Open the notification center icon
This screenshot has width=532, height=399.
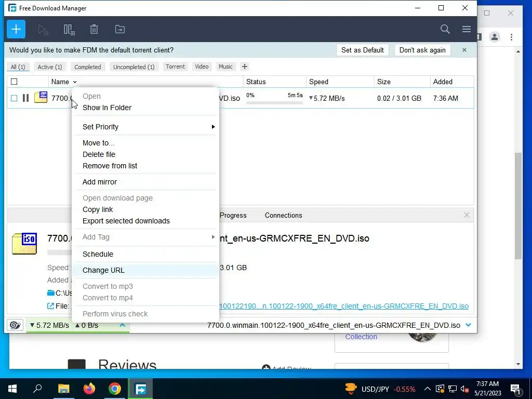click(x=515, y=389)
